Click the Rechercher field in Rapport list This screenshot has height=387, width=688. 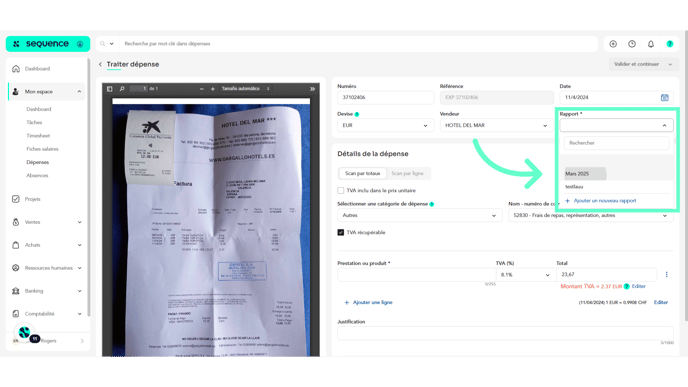point(616,143)
